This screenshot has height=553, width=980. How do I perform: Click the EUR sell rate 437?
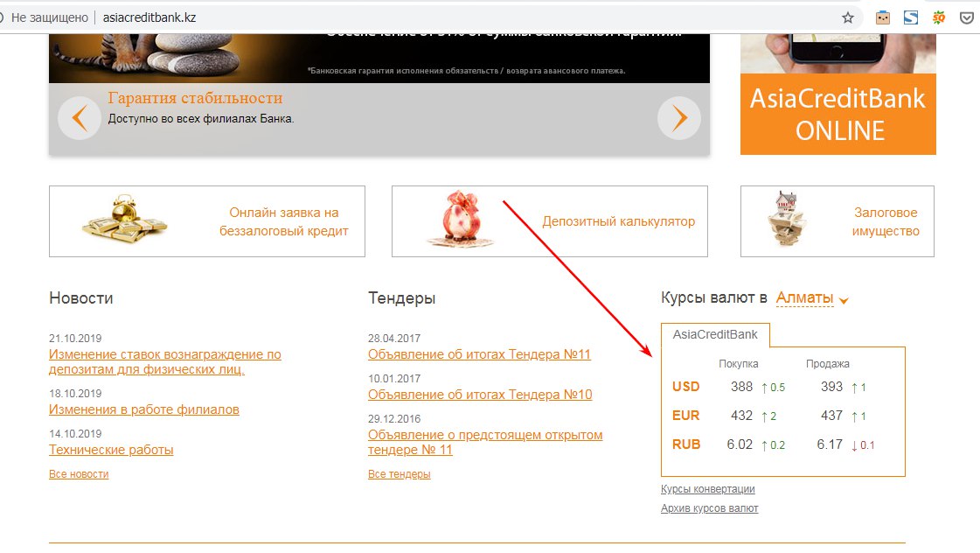(x=831, y=416)
